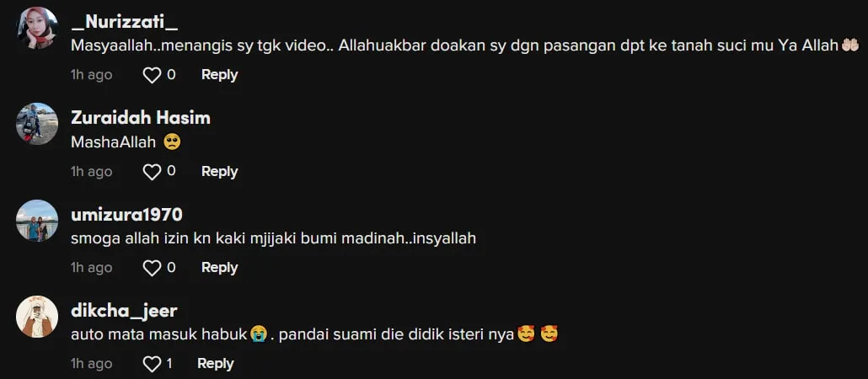The height and width of the screenshot is (379, 868).
Task: Click the comment text mentioning tanah suci
Action: [464, 46]
